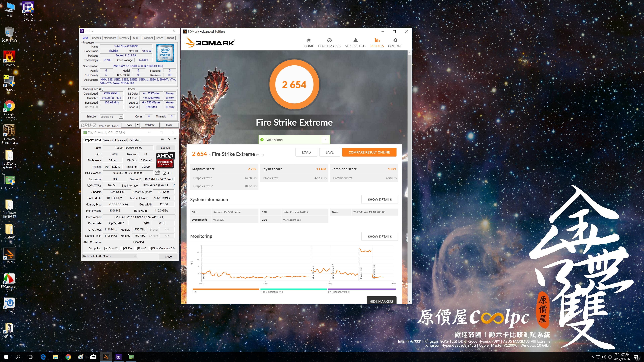Click GPU-Z screenshot camera icon

click(162, 139)
